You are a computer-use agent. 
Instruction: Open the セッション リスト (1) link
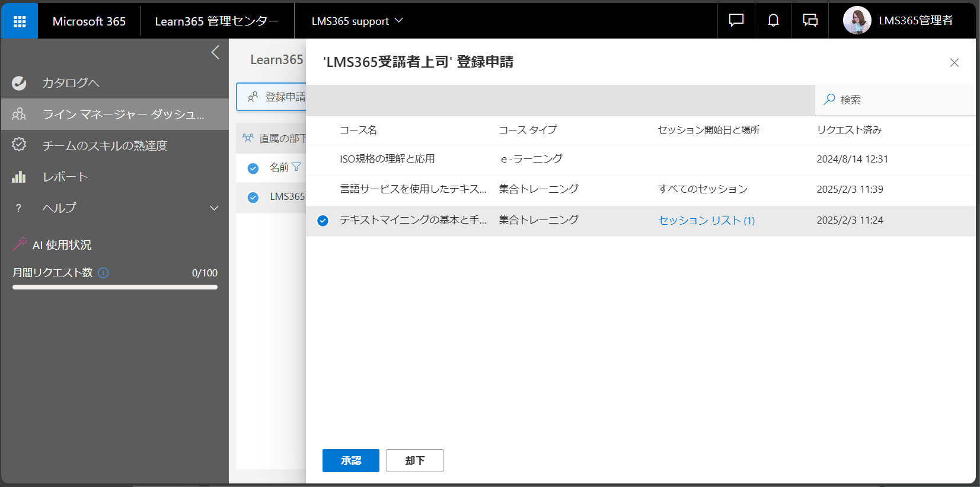706,221
